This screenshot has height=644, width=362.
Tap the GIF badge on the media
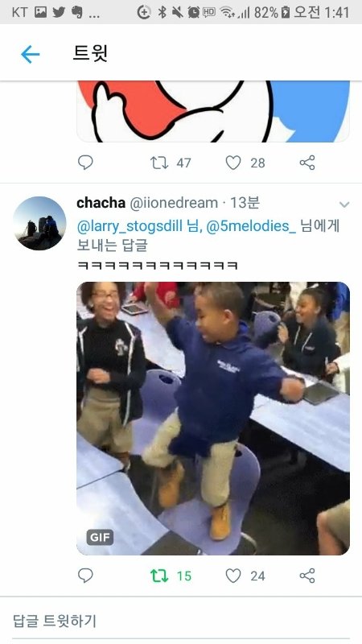[100, 537]
